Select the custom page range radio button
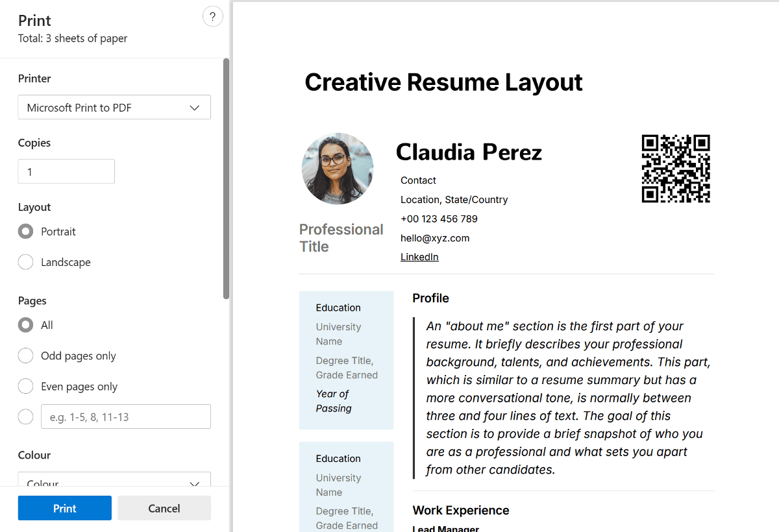 (26, 417)
